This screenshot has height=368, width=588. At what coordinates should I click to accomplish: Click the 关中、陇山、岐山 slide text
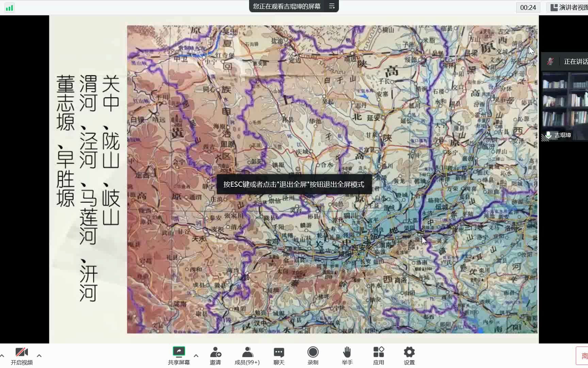(x=111, y=150)
